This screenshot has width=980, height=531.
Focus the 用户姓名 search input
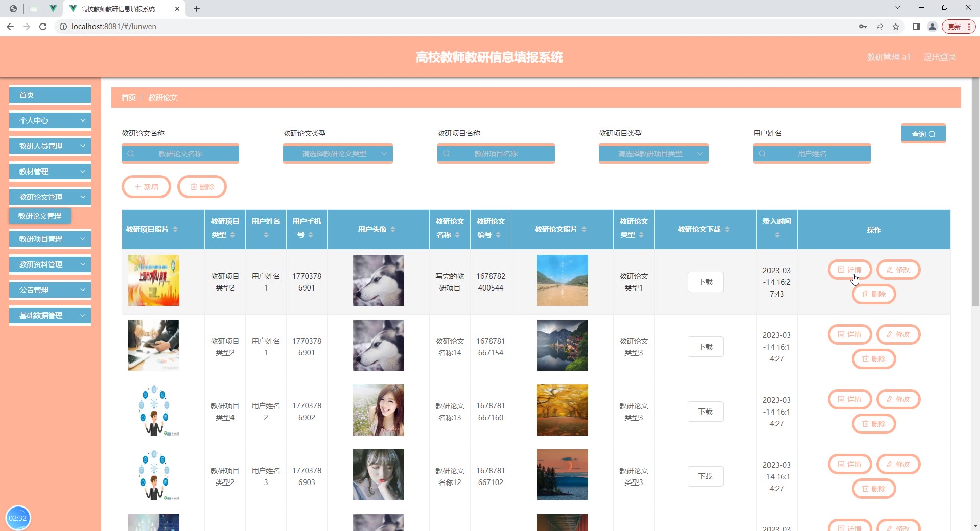tap(812, 154)
